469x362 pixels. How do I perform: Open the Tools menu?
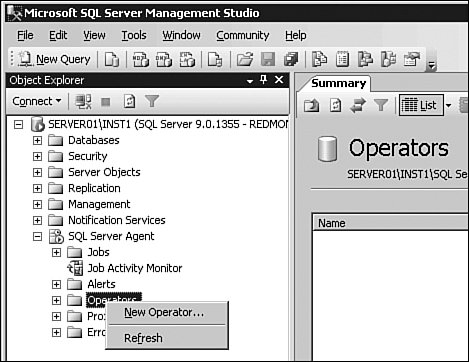(134, 35)
